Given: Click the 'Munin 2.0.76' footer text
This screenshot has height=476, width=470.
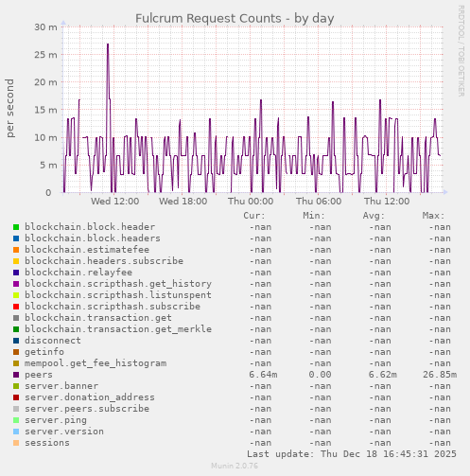Looking at the screenshot, I should [235, 466].
